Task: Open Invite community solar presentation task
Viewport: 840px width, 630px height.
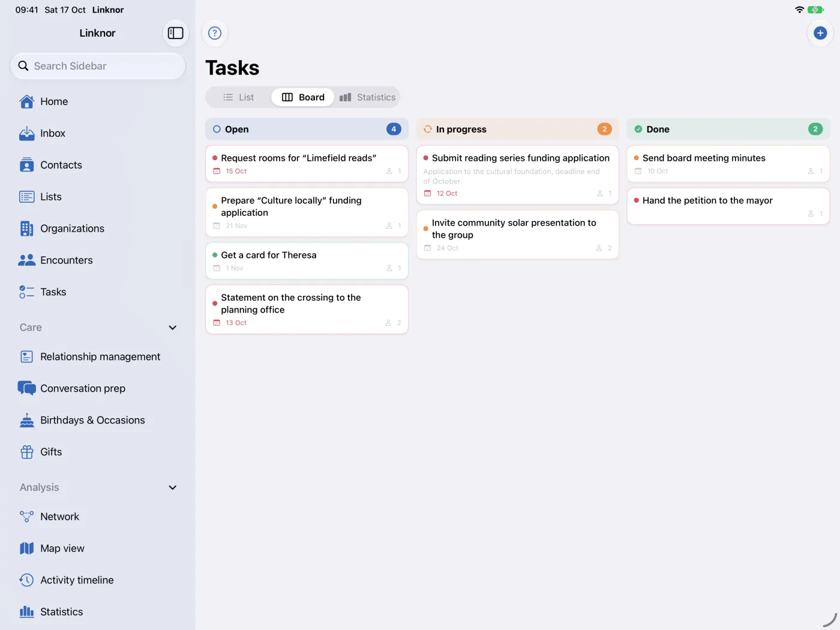Action: click(x=518, y=235)
